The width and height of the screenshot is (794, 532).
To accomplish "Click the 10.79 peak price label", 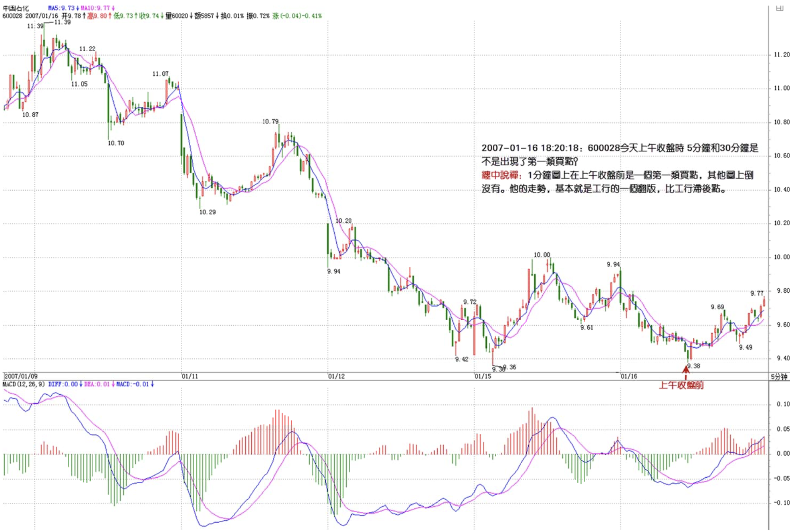I will coord(270,122).
